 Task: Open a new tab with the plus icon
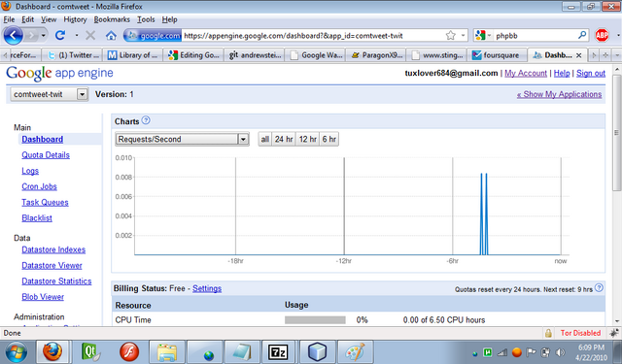pos(605,55)
